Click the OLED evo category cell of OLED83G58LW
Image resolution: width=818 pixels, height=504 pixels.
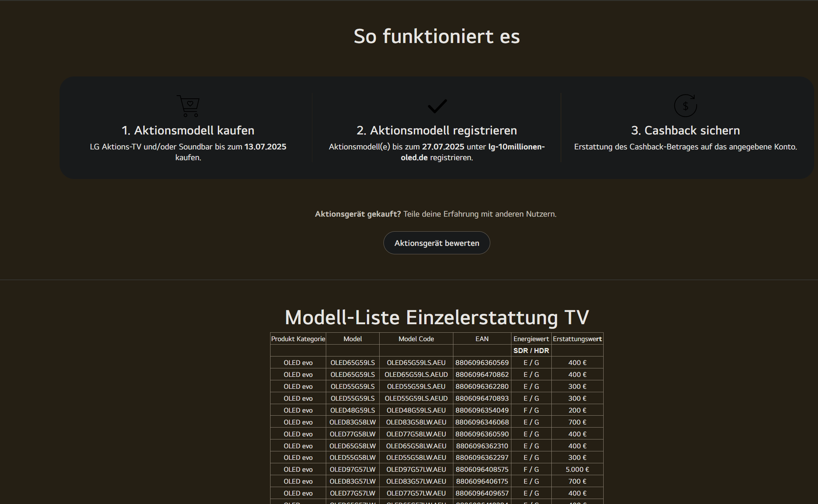point(298,422)
